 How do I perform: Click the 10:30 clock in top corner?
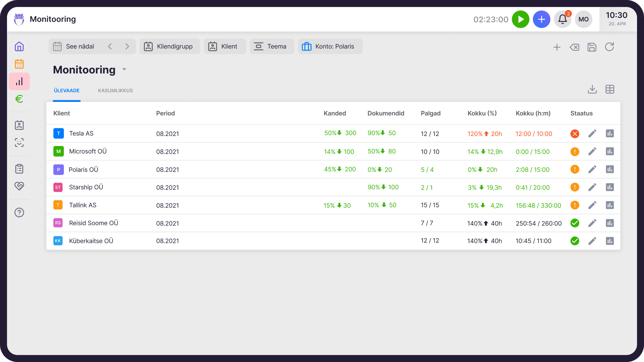click(x=617, y=15)
